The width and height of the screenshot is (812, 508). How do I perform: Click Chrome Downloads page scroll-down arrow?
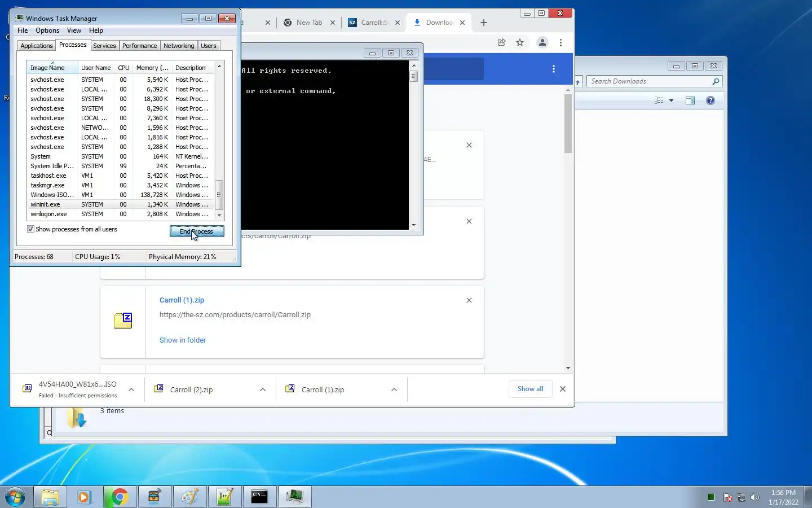568,368
